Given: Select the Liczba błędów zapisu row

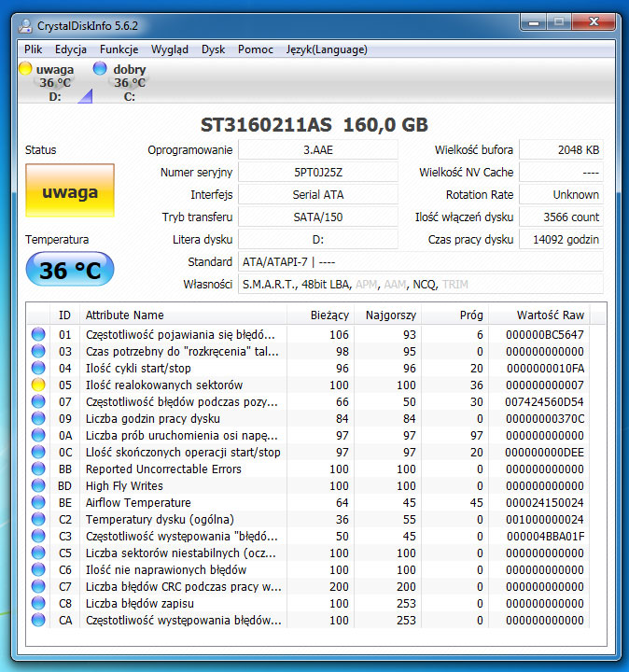Looking at the screenshot, I should (308, 603).
